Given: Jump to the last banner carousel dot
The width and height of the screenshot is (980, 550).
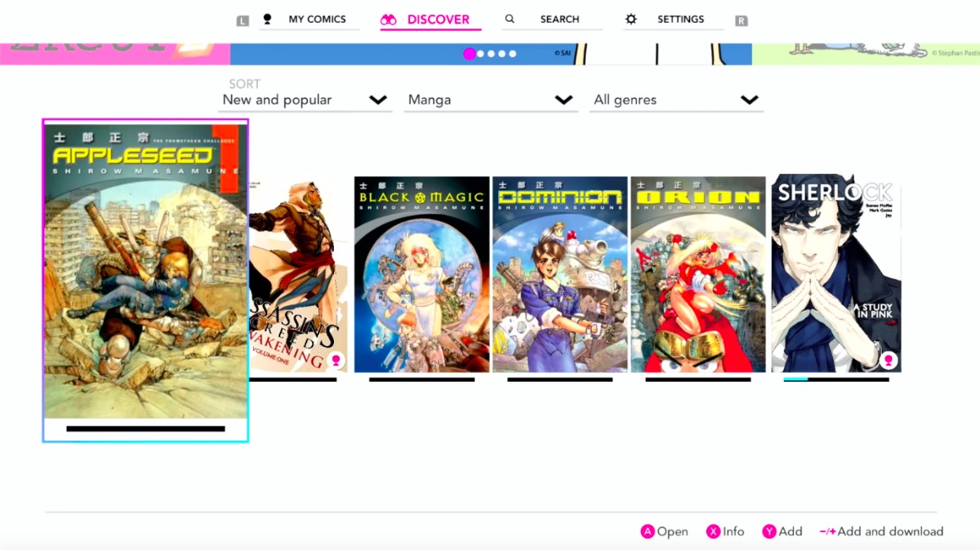Looking at the screenshot, I should 513,54.
